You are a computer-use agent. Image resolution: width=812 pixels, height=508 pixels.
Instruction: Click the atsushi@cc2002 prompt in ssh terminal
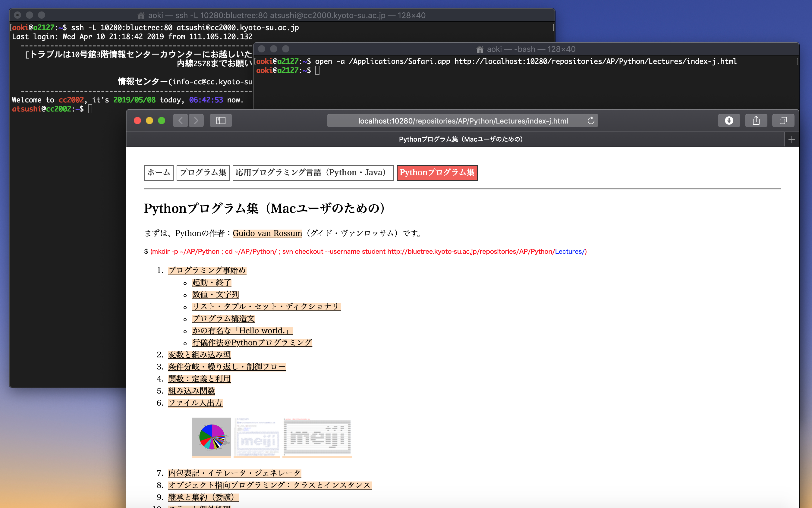click(x=48, y=109)
